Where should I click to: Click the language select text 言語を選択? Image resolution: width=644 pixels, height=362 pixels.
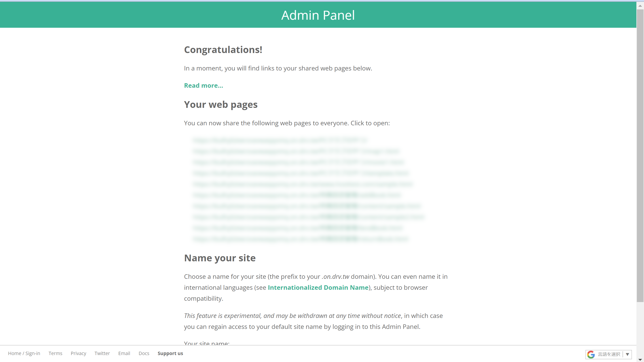coord(609,354)
